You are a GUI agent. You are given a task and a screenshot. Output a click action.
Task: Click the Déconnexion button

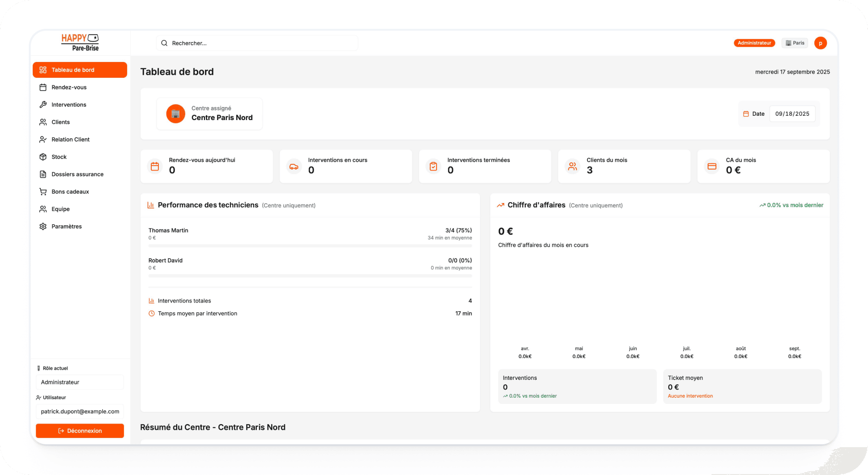(80, 431)
